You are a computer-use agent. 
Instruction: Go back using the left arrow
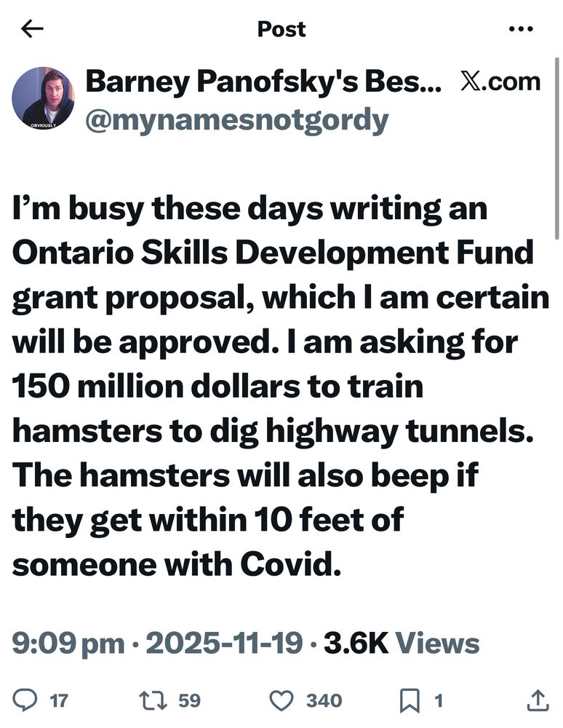point(32,29)
